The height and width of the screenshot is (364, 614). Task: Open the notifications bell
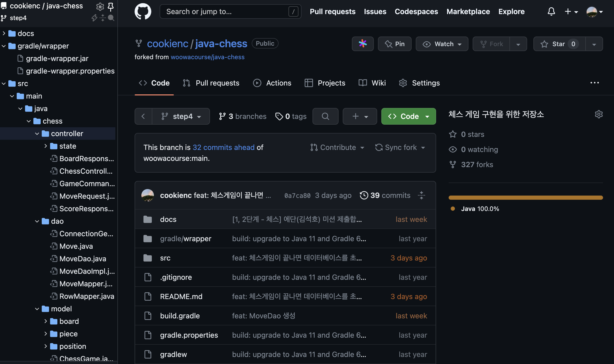coord(551,11)
